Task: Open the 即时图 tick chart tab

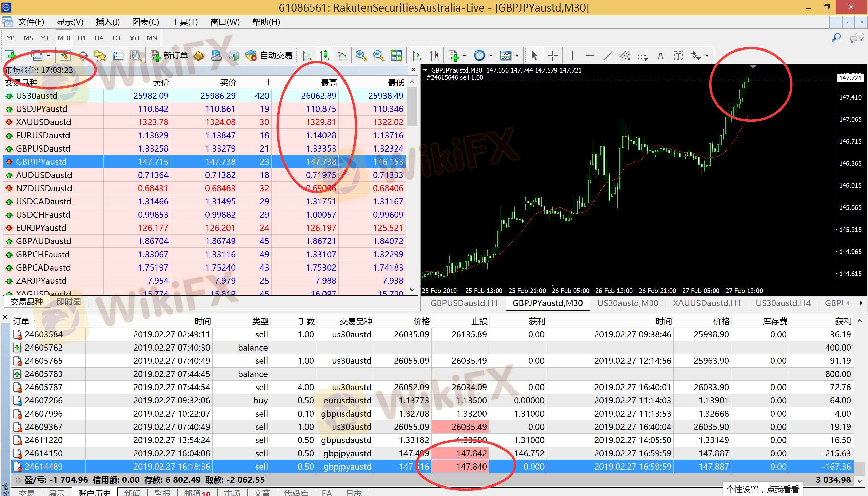Action: tap(69, 302)
